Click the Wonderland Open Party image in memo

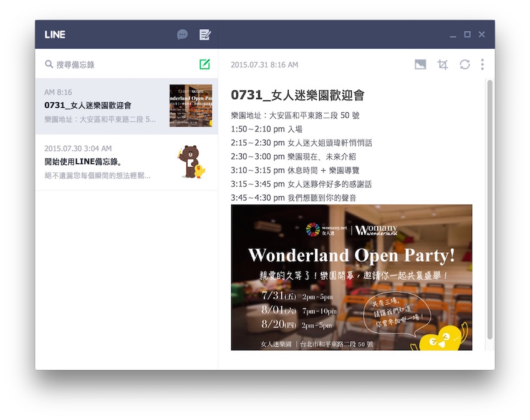[352, 277]
